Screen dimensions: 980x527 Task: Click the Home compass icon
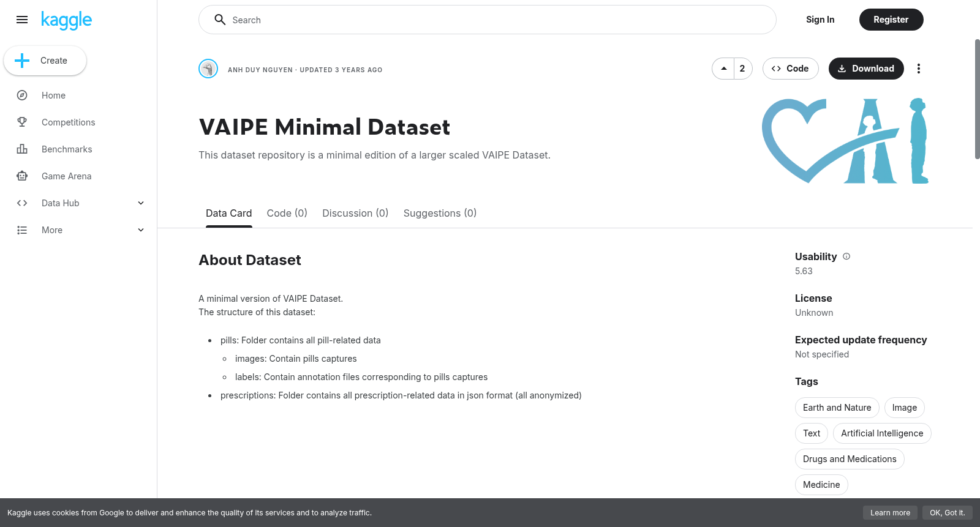tap(22, 95)
